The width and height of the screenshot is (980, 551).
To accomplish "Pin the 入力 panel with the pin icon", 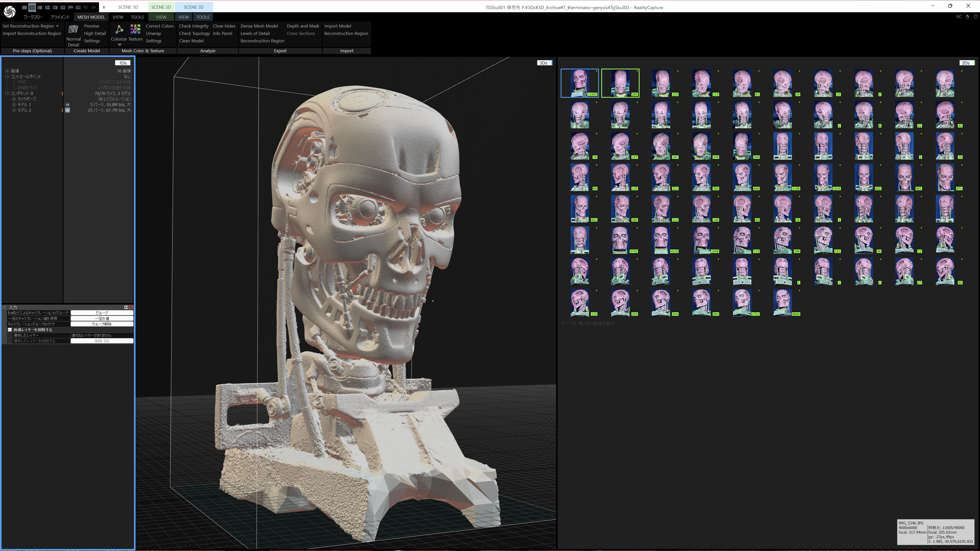I will click(126, 307).
